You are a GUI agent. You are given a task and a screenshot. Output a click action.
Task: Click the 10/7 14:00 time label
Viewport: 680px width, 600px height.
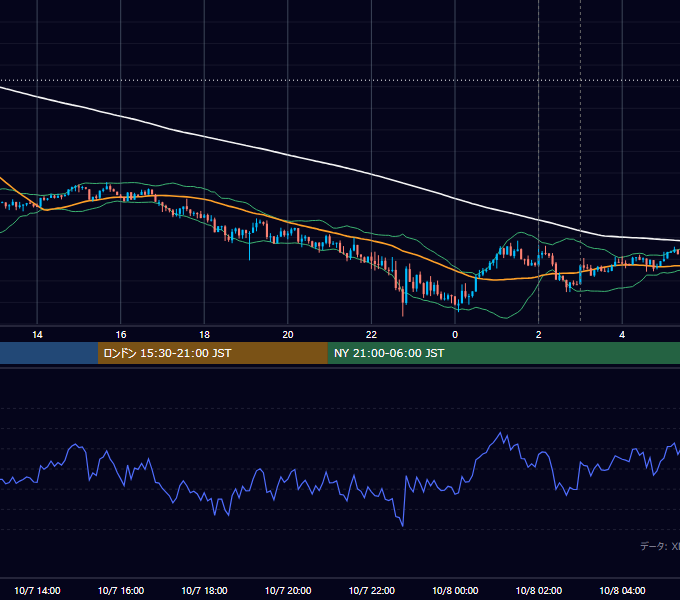[37, 590]
